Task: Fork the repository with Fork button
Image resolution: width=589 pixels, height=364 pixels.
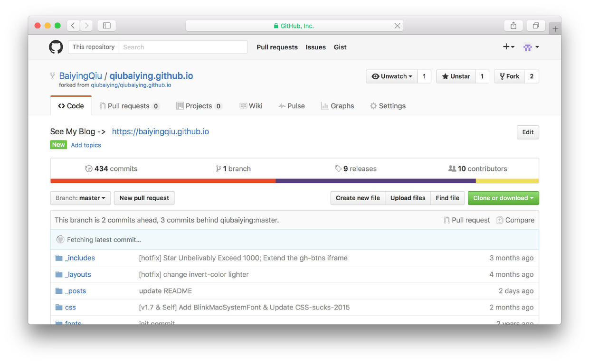Action: click(x=509, y=76)
